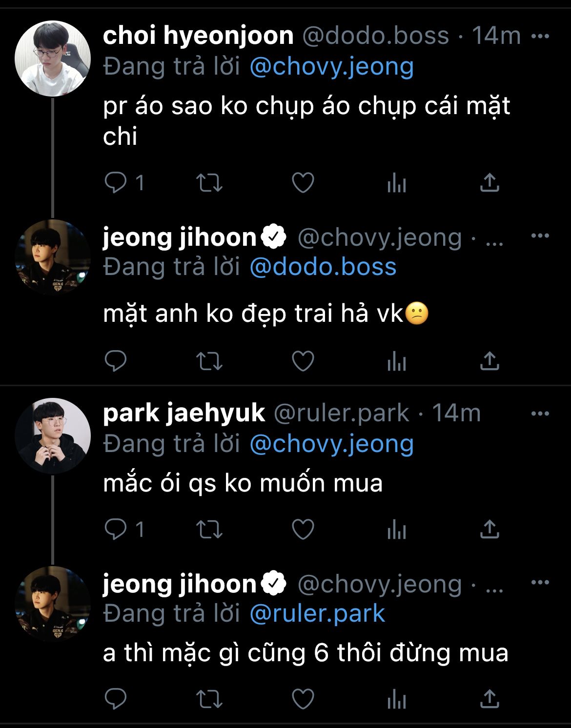Open the @dodo.boss mention link
This screenshot has height=728, width=571.
coord(323,267)
